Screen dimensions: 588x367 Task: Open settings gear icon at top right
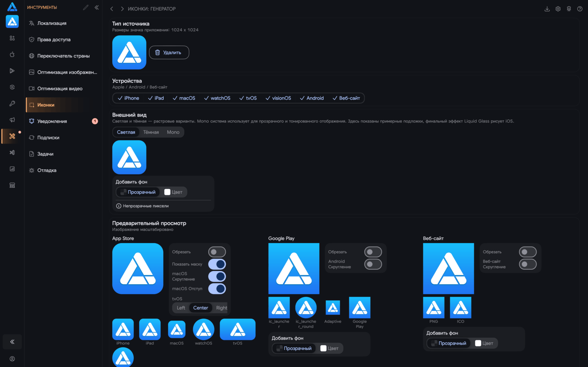558,9
